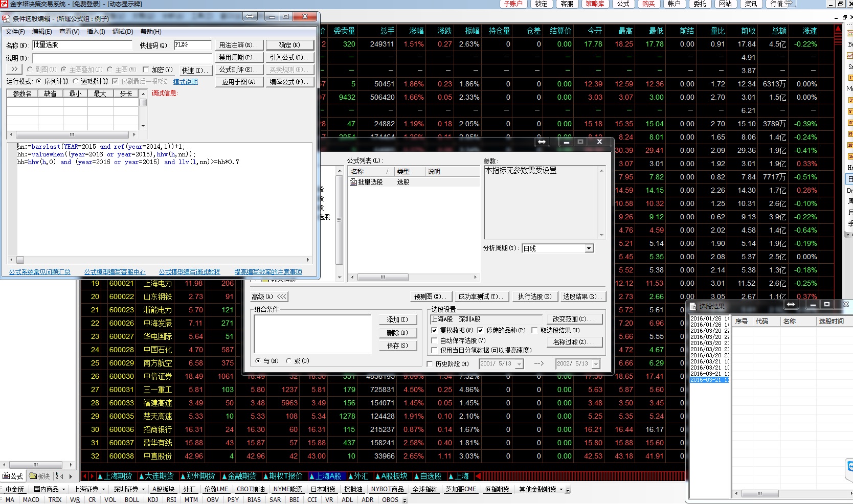853x504 pixels.
Task: Expand the 国内商品 dropdown arrow
Action: (x=64, y=490)
